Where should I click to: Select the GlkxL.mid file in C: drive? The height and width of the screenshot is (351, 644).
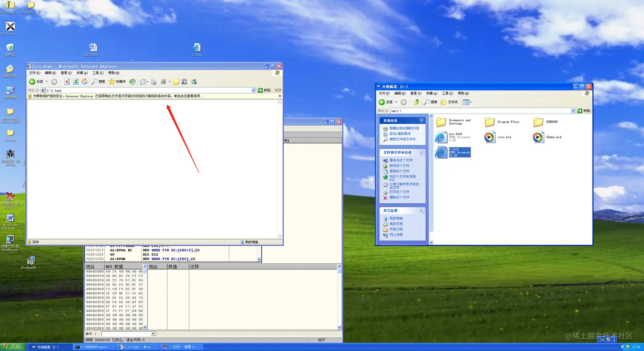tap(547, 137)
